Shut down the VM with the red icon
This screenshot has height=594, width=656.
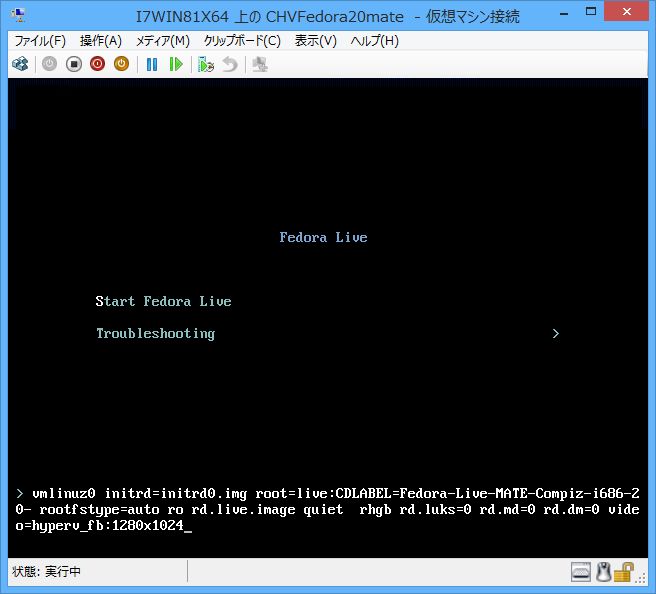(x=97, y=64)
